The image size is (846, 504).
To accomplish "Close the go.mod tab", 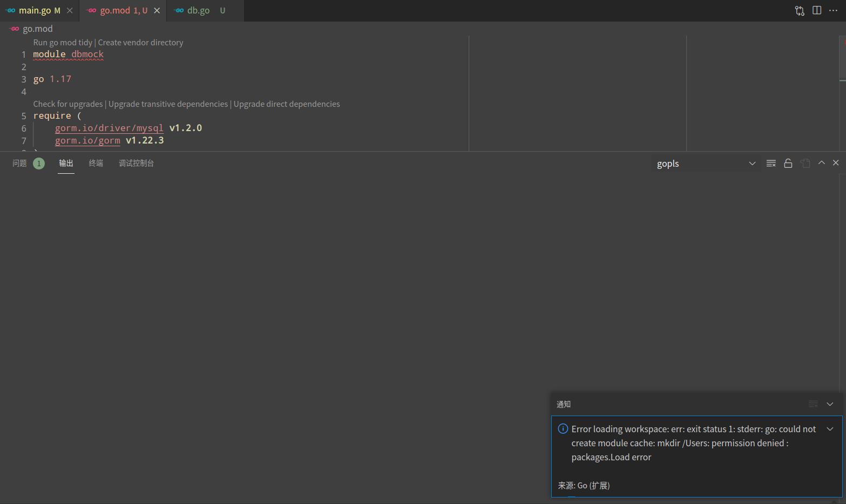I will (x=157, y=10).
